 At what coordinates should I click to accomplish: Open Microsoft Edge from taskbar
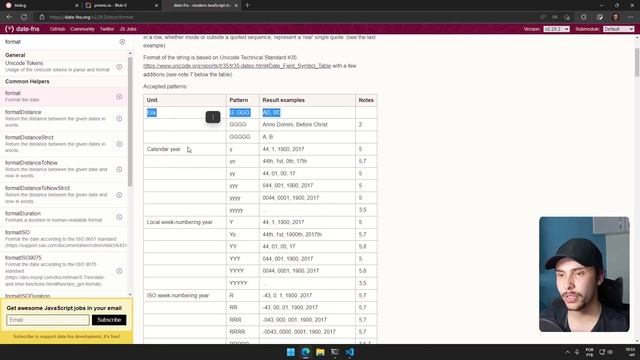[x=305, y=352]
